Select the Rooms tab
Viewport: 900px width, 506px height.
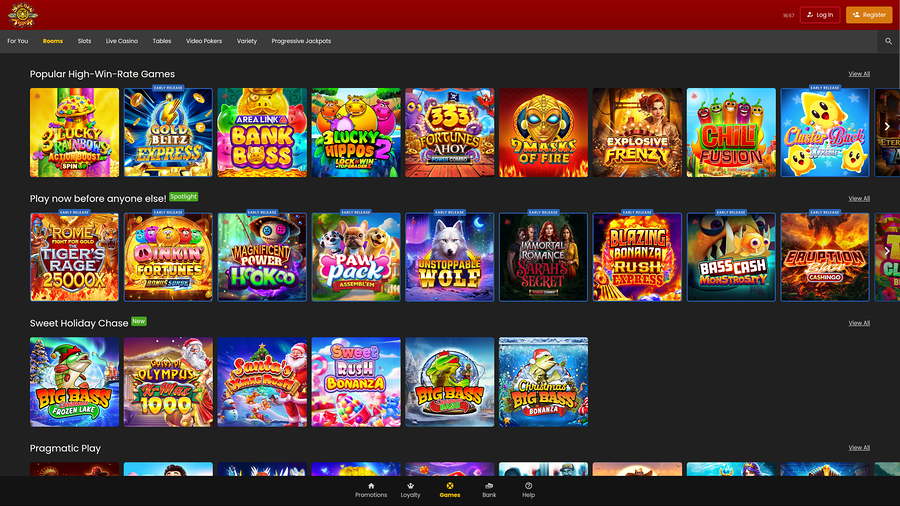53,41
